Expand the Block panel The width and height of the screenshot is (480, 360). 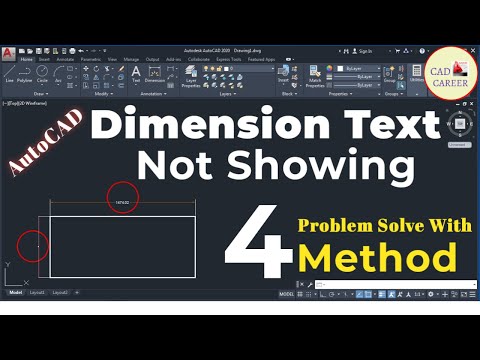coord(289,94)
